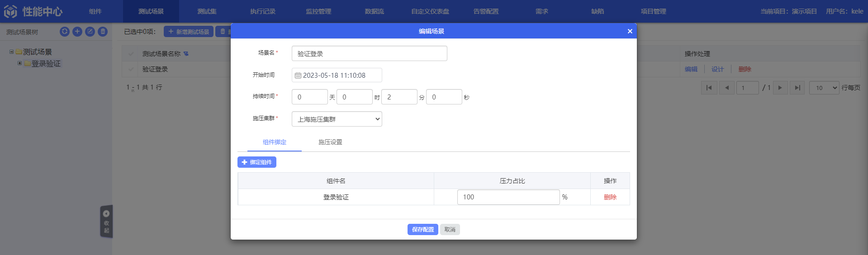Expand the 登录验证 tree node
The width and height of the screenshot is (868, 255).
19,63
